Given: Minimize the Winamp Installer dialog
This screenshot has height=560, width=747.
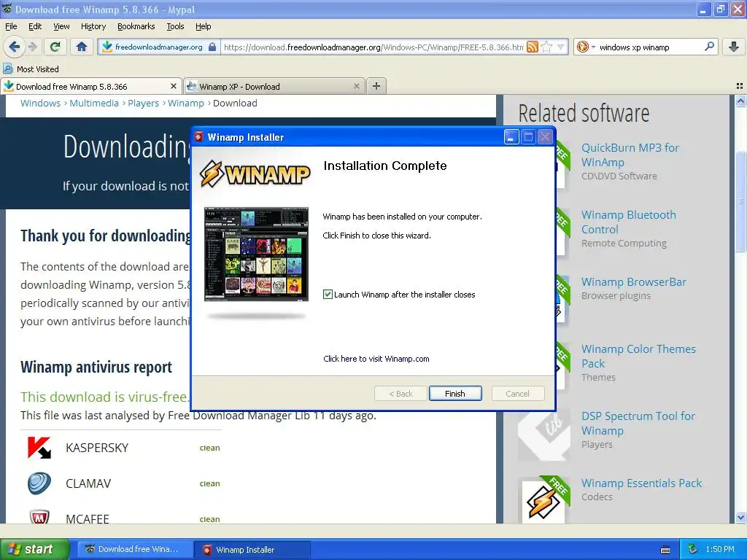Looking at the screenshot, I should 511,137.
